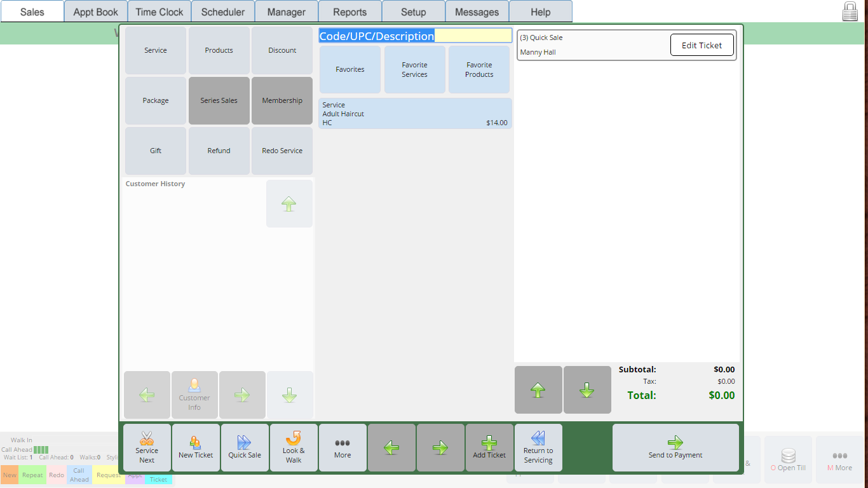Move ticket list down with green arrow
The height and width of the screenshot is (488, 868).
coord(587,390)
